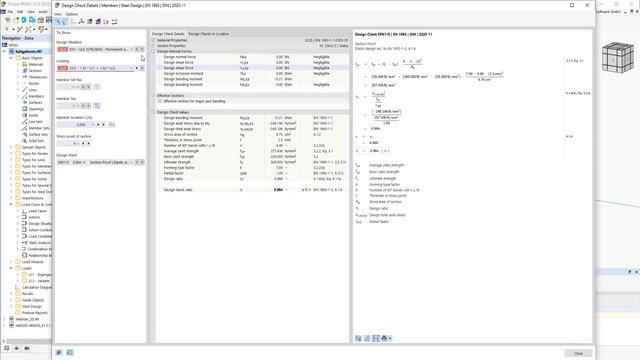The width and height of the screenshot is (640, 360).
Task: Step to next Loading entry with its arrow
Action: click(142, 68)
